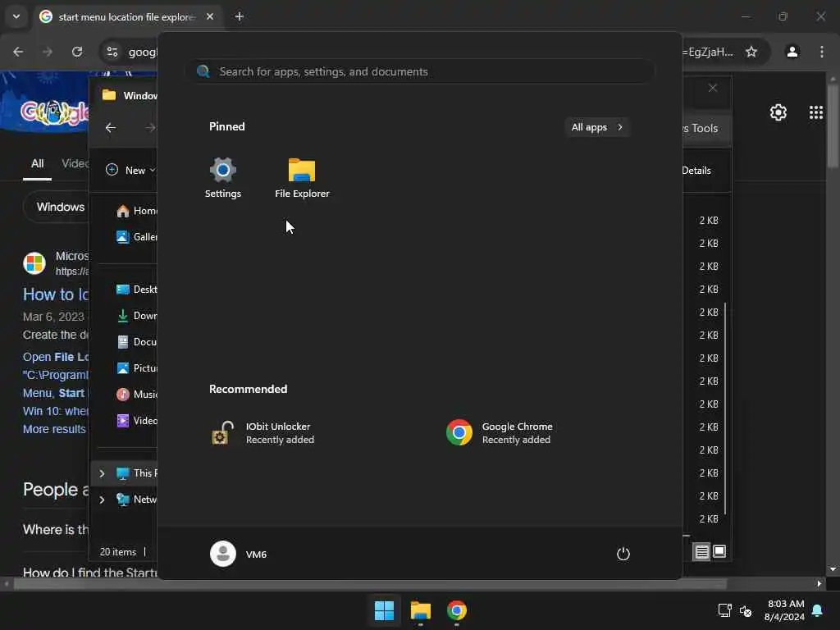Open the All apps list
Viewport: 840px width, 630px height.
[x=597, y=127]
